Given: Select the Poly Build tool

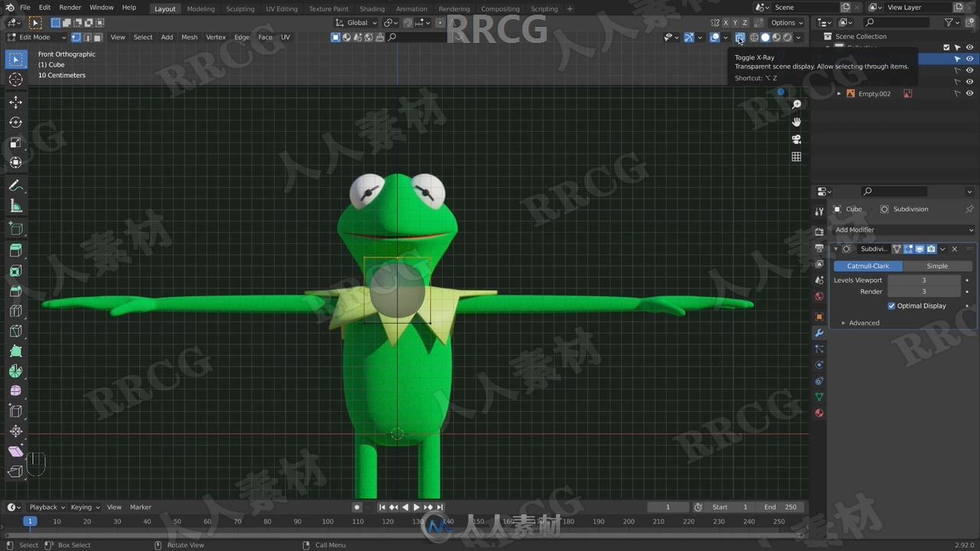Looking at the screenshot, I should [15, 351].
